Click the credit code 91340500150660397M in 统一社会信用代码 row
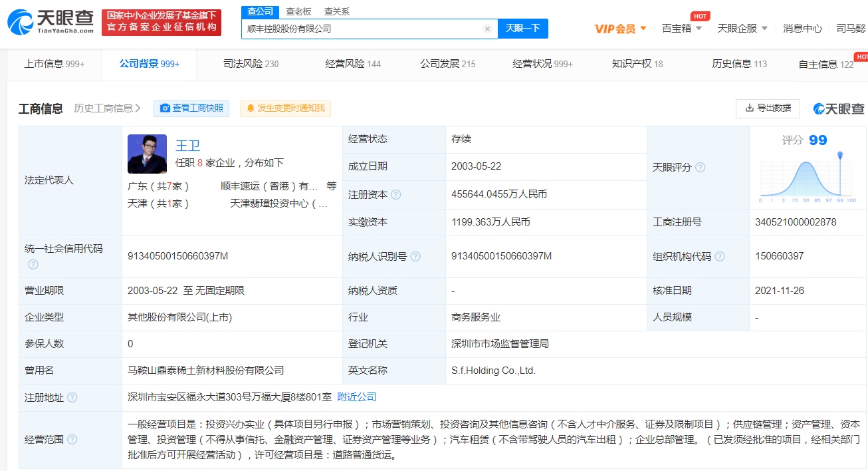This screenshot has height=471, width=868. pos(178,255)
